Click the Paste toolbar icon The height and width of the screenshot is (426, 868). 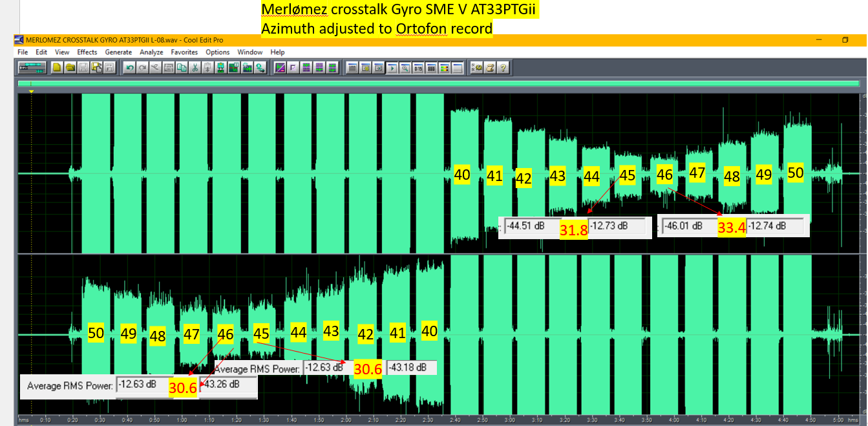[207, 67]
